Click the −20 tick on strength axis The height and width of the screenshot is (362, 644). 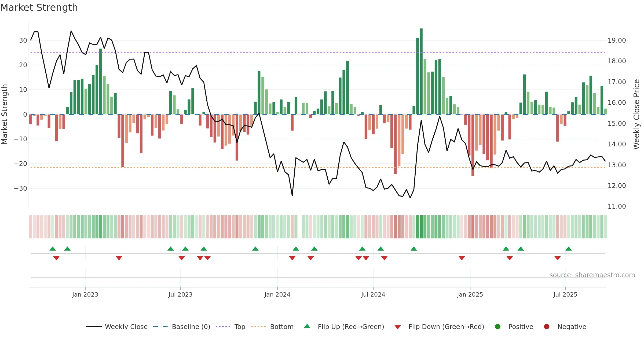(x=21, y=164)
